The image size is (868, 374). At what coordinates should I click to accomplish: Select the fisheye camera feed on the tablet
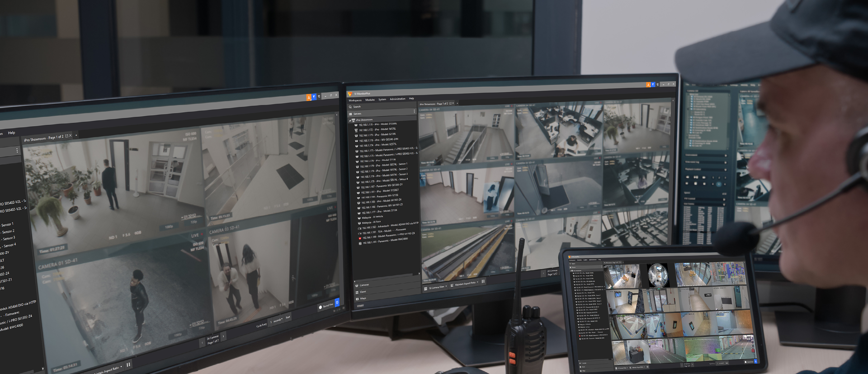coord(657,275)
